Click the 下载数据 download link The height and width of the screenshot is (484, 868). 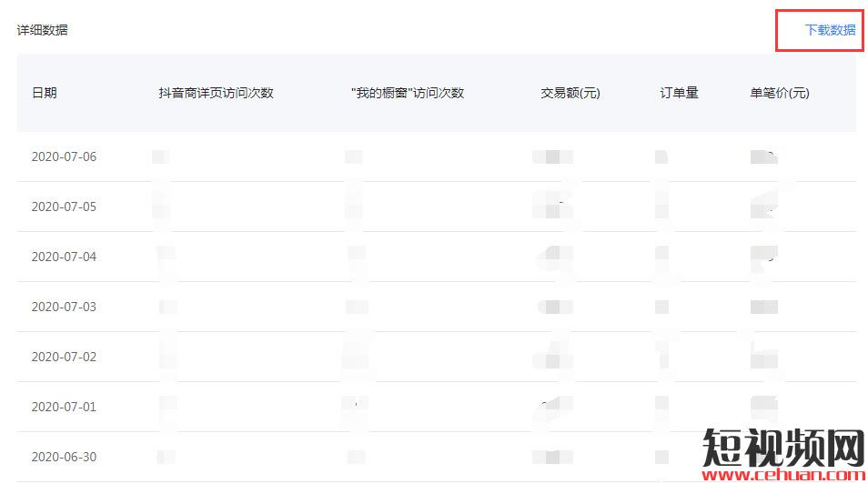[830, 30]
